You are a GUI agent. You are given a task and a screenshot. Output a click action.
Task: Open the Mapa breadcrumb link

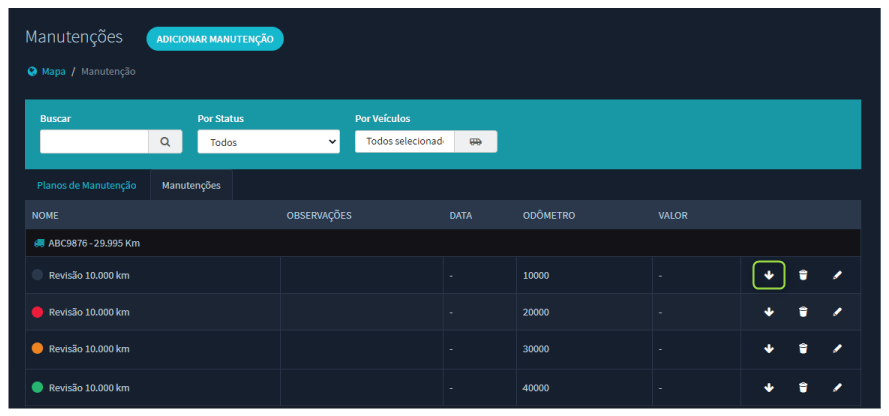(x=53, y=72)
